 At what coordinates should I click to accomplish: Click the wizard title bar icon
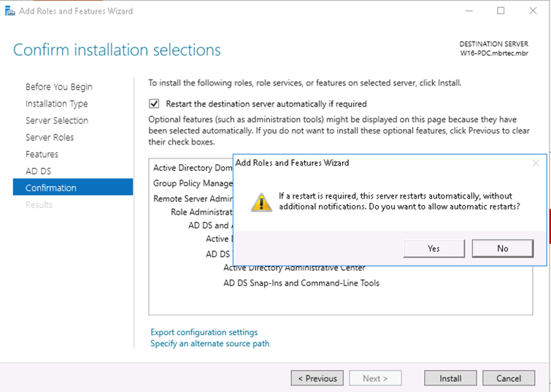point(9,11)
